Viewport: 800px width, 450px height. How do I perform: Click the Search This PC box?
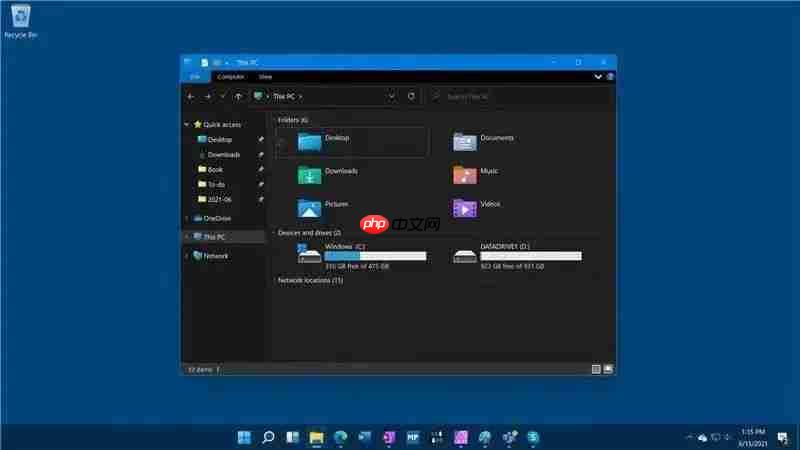[520, 96]
